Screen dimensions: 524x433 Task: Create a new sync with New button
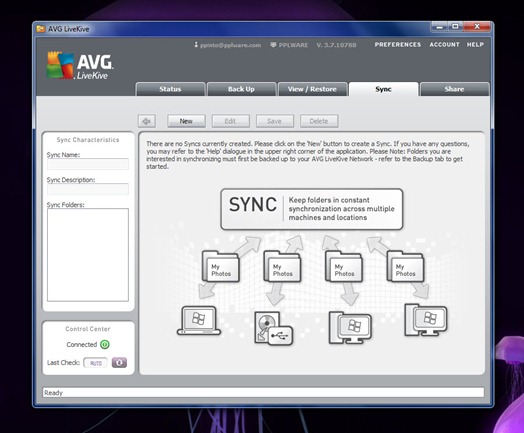point(186,121)
